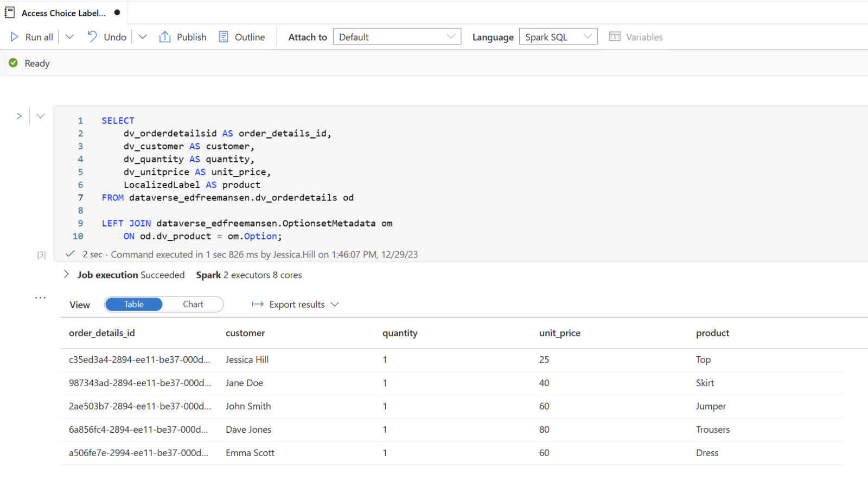Select the Access Choice Label notebook tab
The height and width of the screenshot is (486, 868).
click(64, 13)
